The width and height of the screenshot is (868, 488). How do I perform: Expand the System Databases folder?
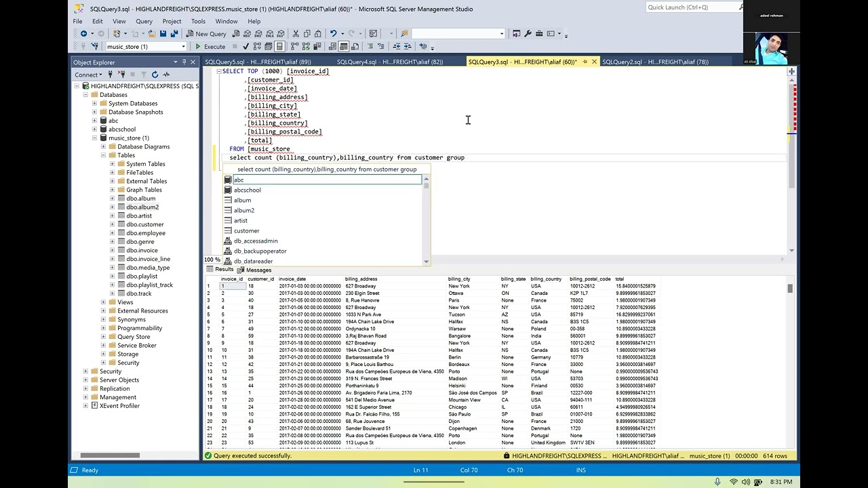click(94, 104)
